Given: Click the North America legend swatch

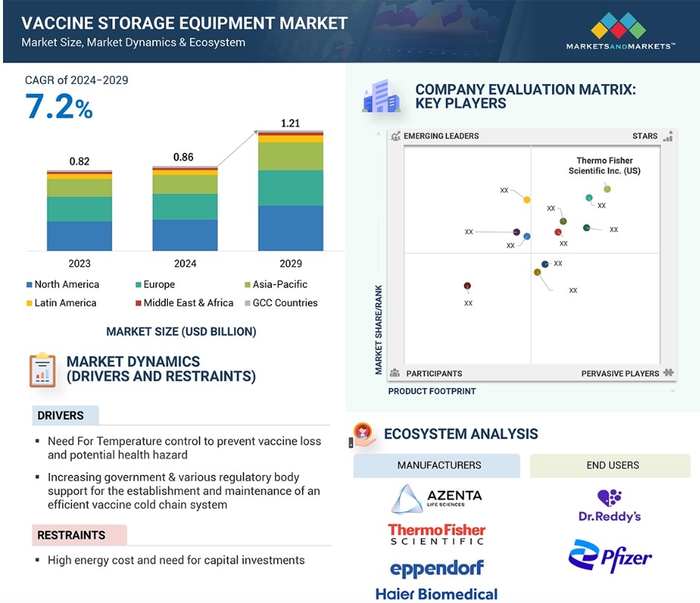Looking at the screenshot, I should tap(30, 285).
